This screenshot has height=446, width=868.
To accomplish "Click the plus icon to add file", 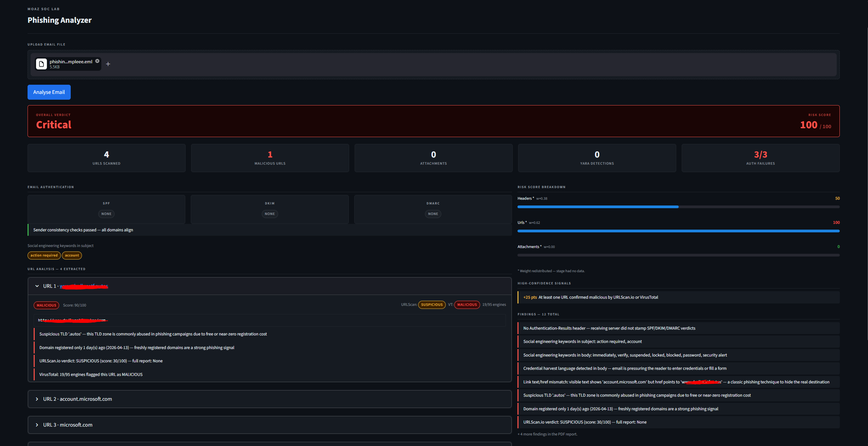I will coord(108,64).
